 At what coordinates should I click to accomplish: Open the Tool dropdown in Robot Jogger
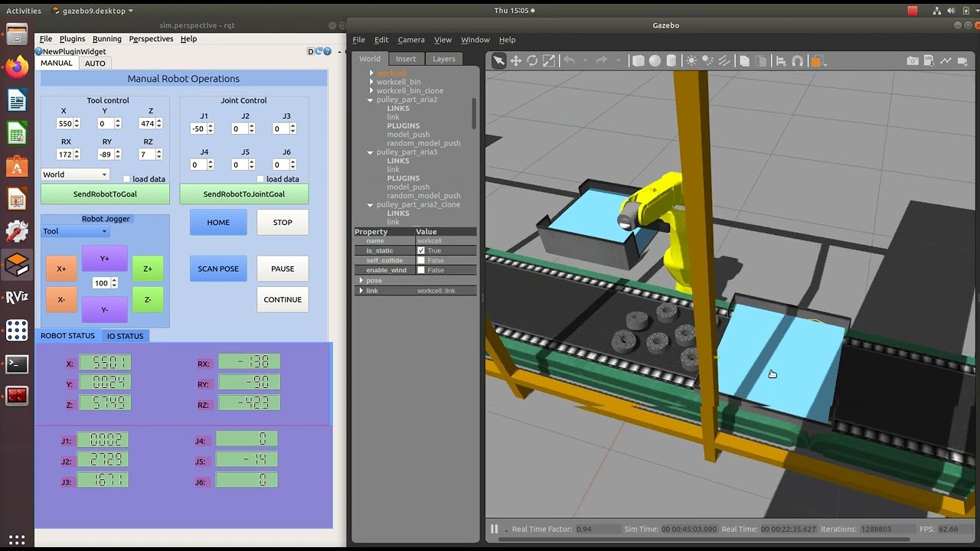(75, 231)
